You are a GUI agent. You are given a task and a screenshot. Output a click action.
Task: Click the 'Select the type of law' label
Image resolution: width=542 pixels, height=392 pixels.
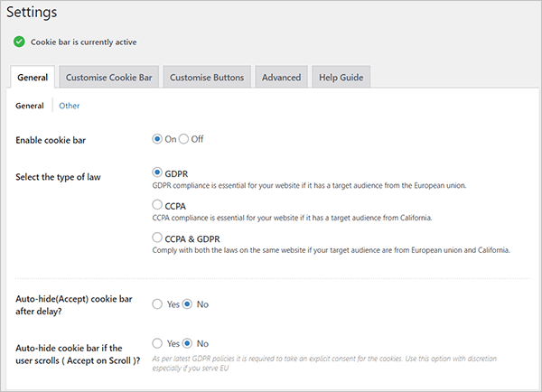(58, 177)
